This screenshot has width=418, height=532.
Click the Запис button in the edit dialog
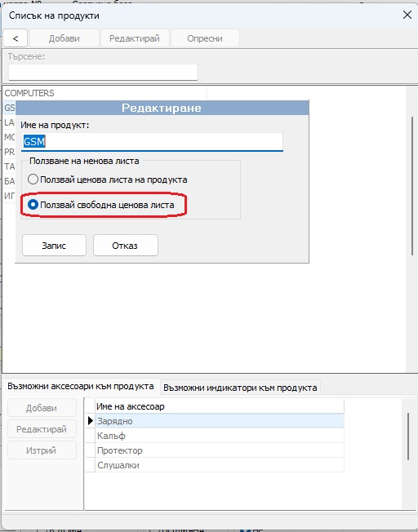click(x=54, y=246)
